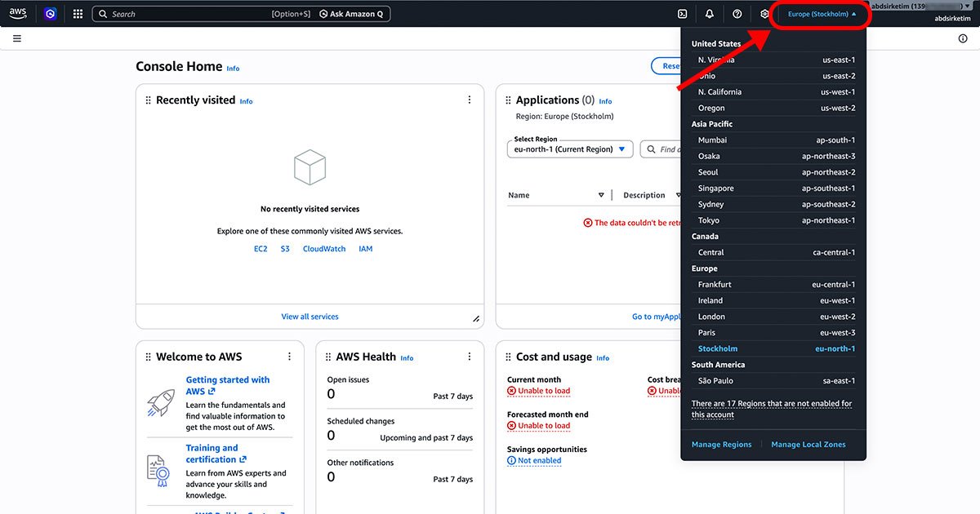Open the Europe (Stockholm) region selector
Screen dimensions: 980x514
tap(822, 14)
